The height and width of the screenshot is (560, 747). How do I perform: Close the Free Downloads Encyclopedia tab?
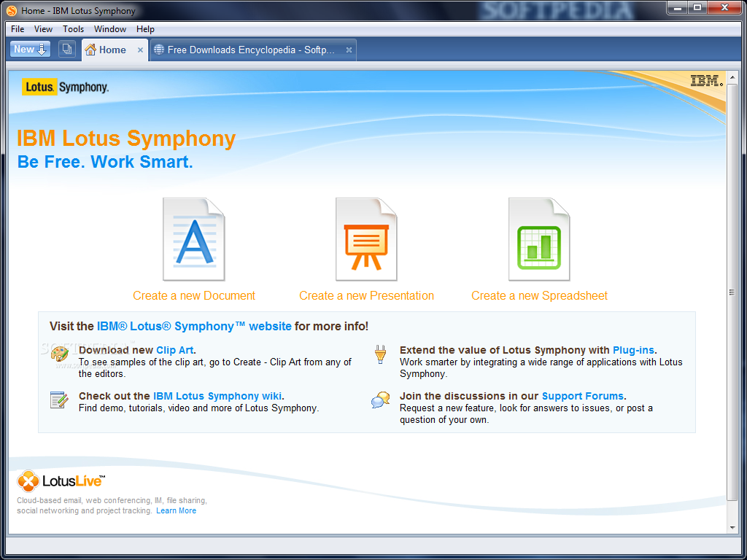349,50
